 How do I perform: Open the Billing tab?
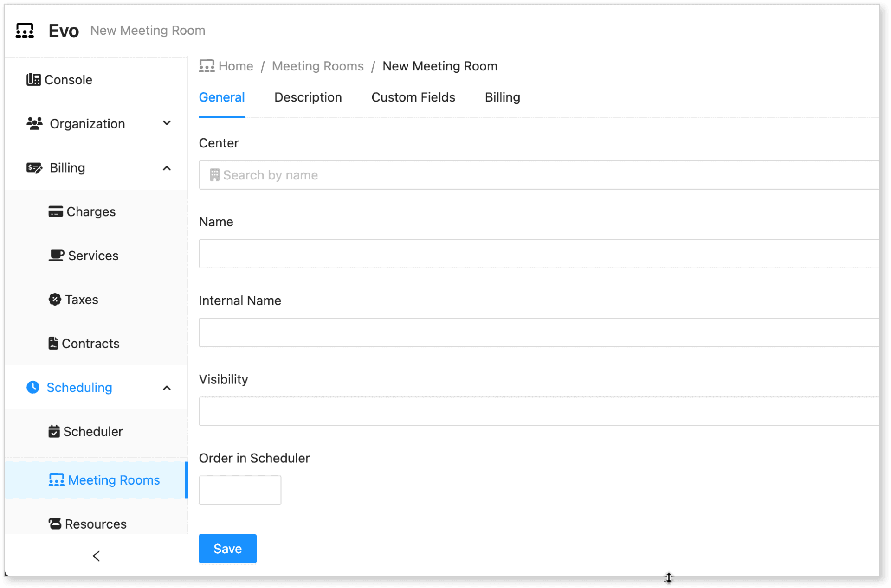click(x=503, y=97)
